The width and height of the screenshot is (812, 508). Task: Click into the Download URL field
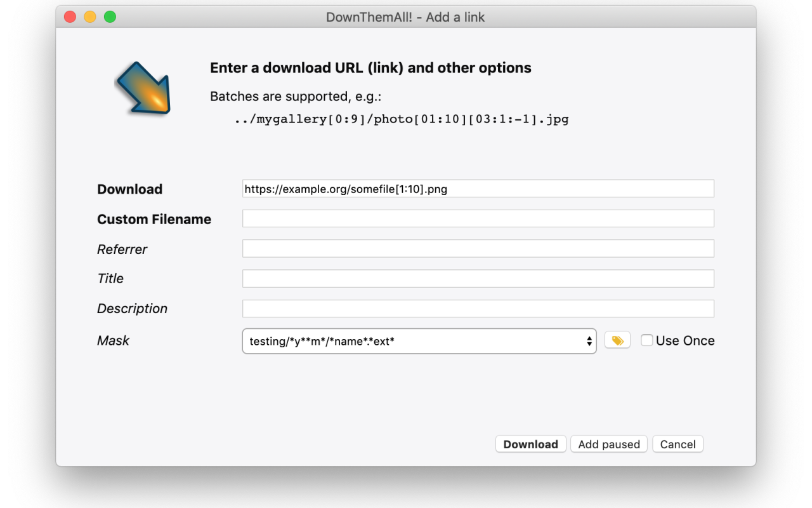click(478, 189)
